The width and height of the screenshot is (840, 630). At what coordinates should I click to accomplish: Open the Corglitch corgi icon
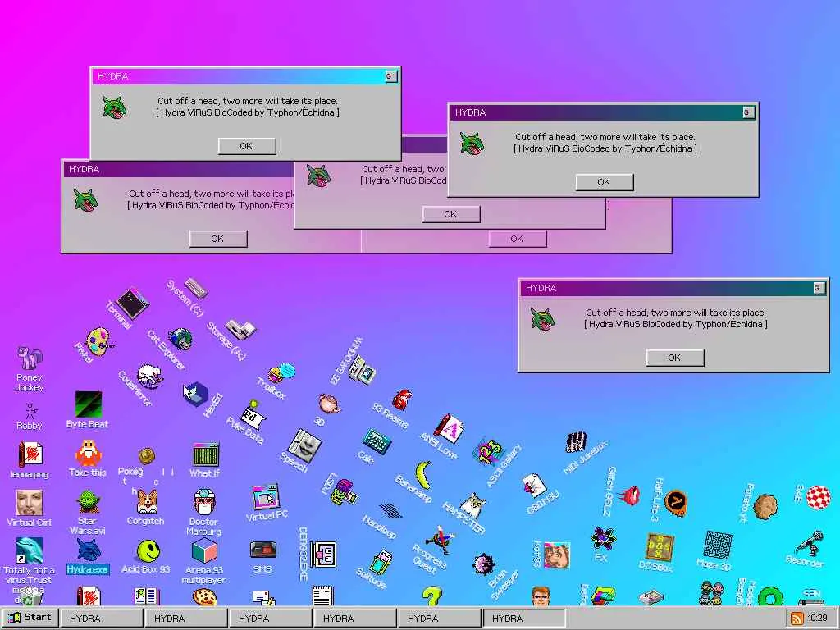click(x=146, y=502)
